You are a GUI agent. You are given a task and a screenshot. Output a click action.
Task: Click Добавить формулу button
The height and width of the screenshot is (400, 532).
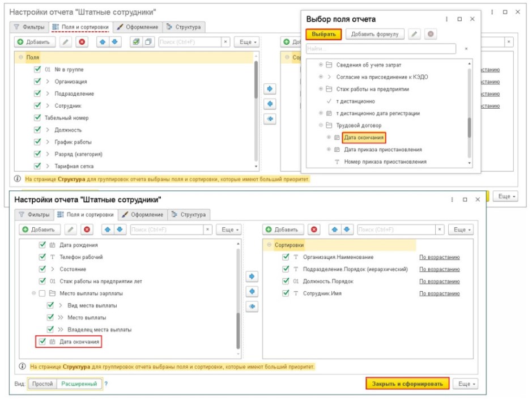click(375, 34)
